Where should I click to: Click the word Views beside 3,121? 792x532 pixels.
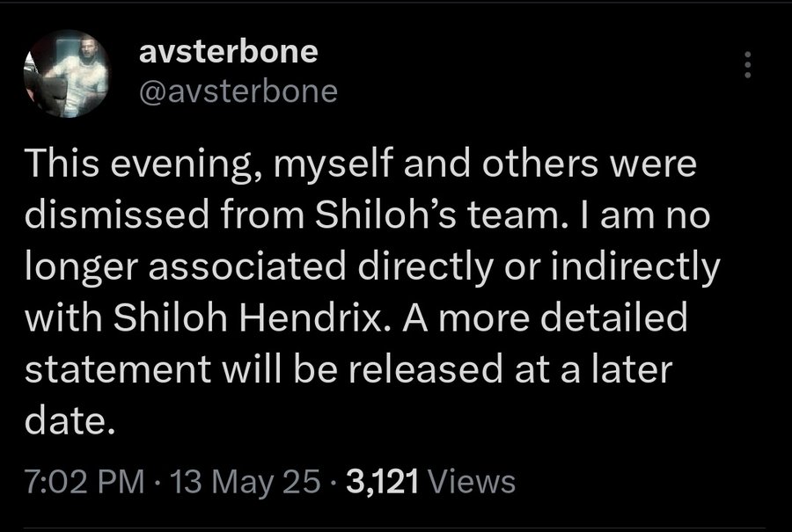472,481
